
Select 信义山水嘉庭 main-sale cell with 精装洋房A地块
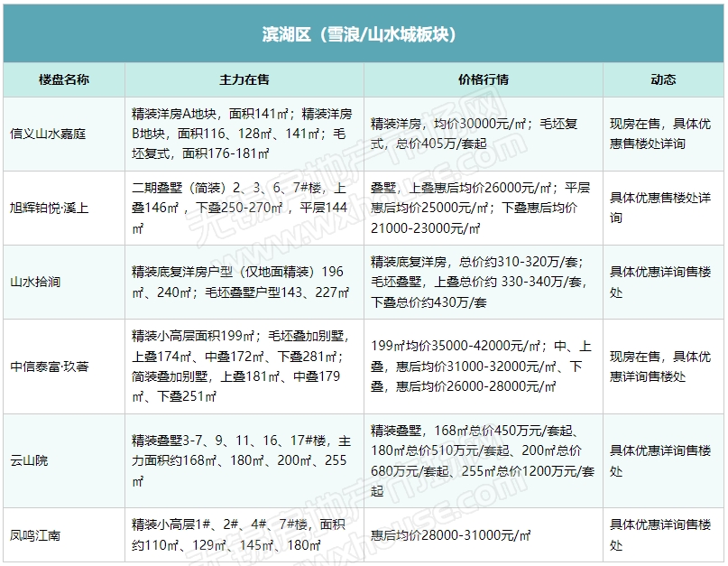[244, 134]
